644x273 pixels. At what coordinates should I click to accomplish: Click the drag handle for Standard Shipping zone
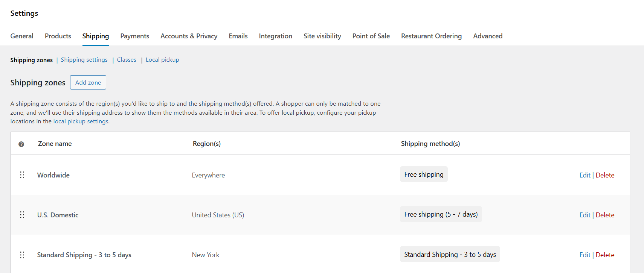[x=22, y=255]
